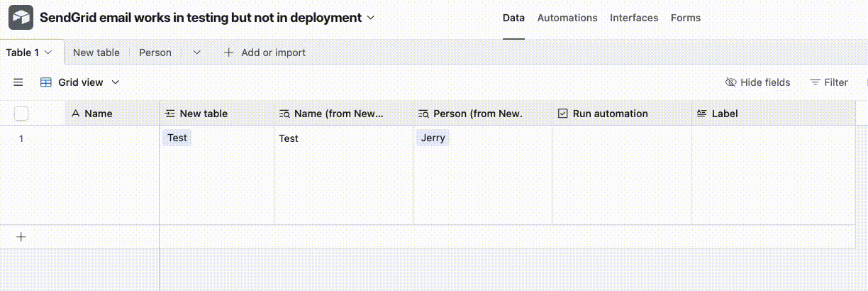Click the Grid view table icon
Image resolution: width=868 pixels, height=291 pixels.
click(46, 82)
